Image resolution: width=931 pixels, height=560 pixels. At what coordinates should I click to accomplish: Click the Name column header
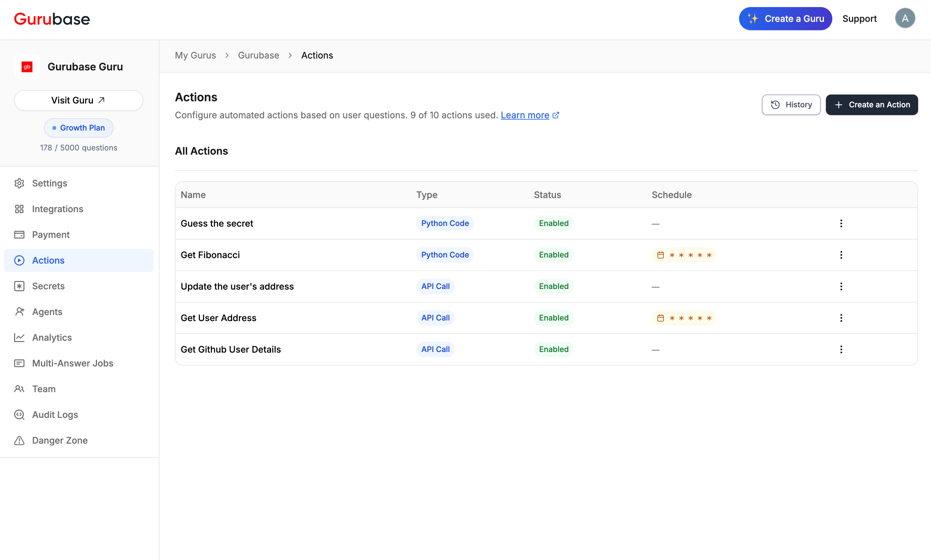(193, 195)
